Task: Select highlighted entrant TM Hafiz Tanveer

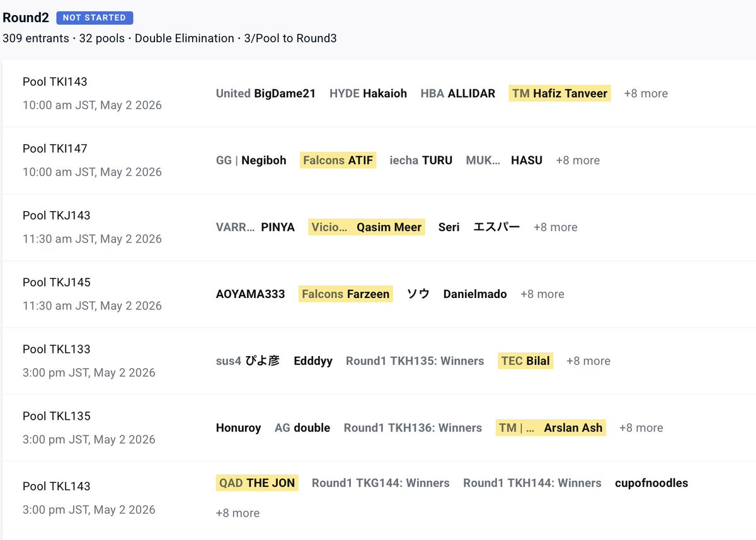Action: coord(560,93)
